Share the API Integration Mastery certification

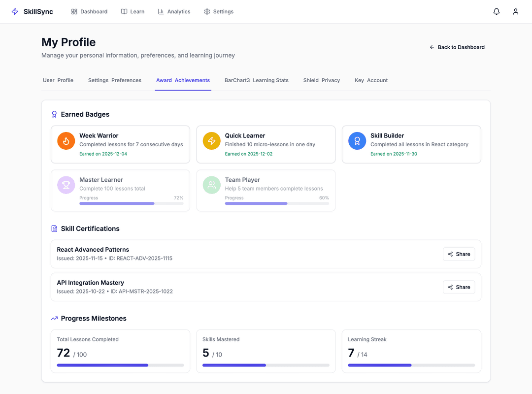tap(459, 287)
